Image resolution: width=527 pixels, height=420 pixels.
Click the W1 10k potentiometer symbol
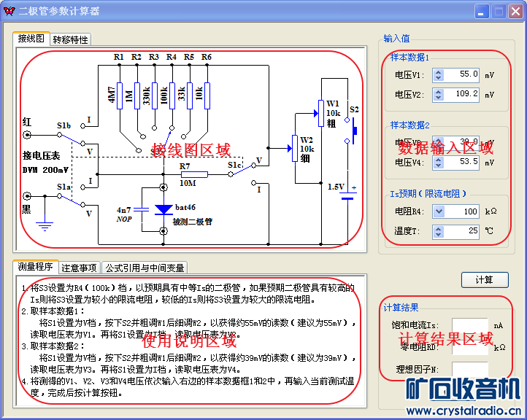[x=321, y=113]
